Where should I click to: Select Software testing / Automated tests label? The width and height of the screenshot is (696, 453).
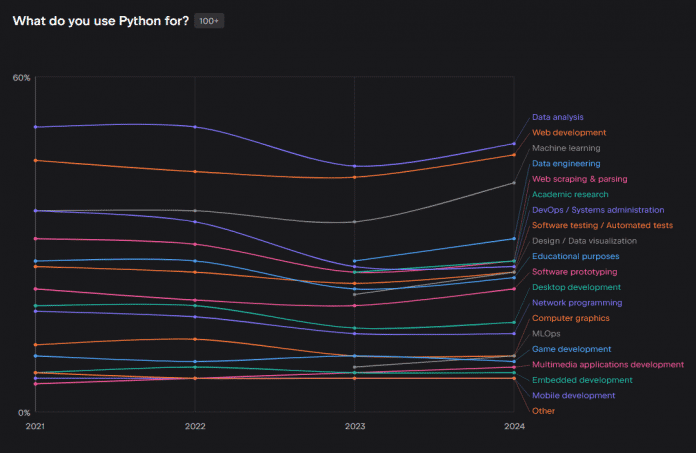602,225
